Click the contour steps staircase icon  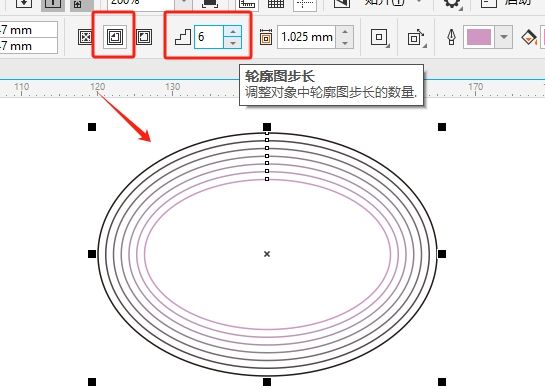[183, 37]
